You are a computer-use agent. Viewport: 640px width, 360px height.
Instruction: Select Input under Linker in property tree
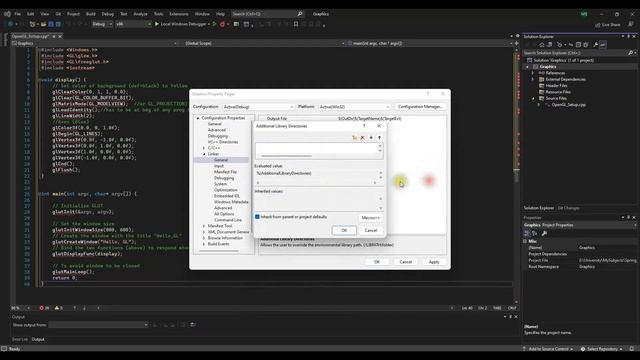coord(219,166)
